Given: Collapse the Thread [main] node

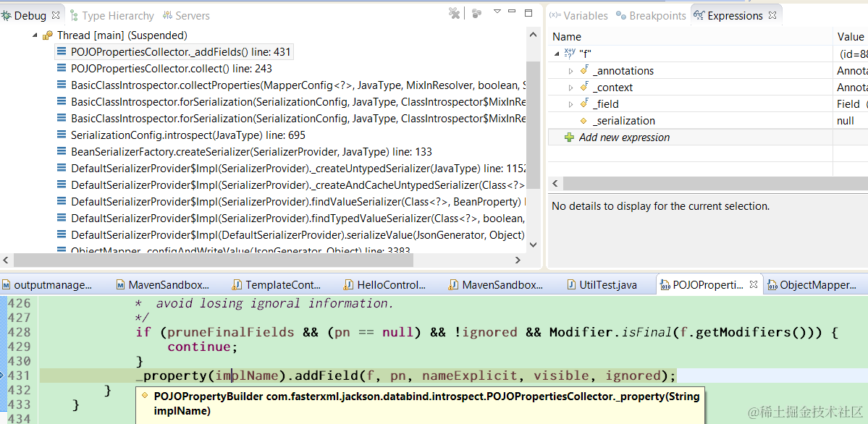Looking at the screenshot, I should pyautogui.click(x=35, y=35).
